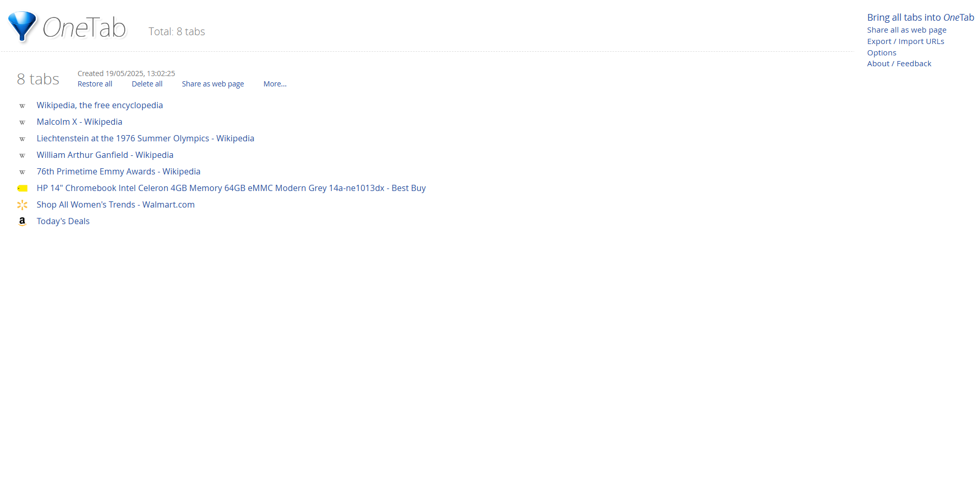
Task: Open the Today's Deals Amazon tab
Action: tap(63, 221)
